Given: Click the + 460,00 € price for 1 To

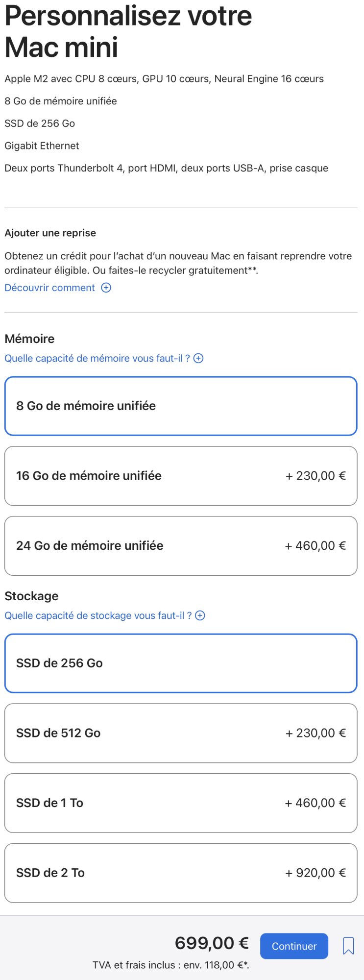Looking at the screenshot, I should pyautogui.click(x=316, y=803).
